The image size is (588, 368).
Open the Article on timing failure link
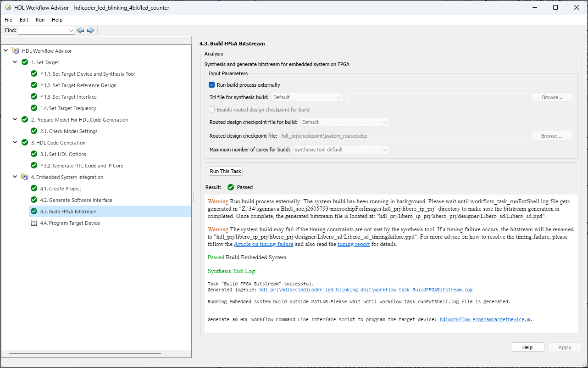point(263,244)
